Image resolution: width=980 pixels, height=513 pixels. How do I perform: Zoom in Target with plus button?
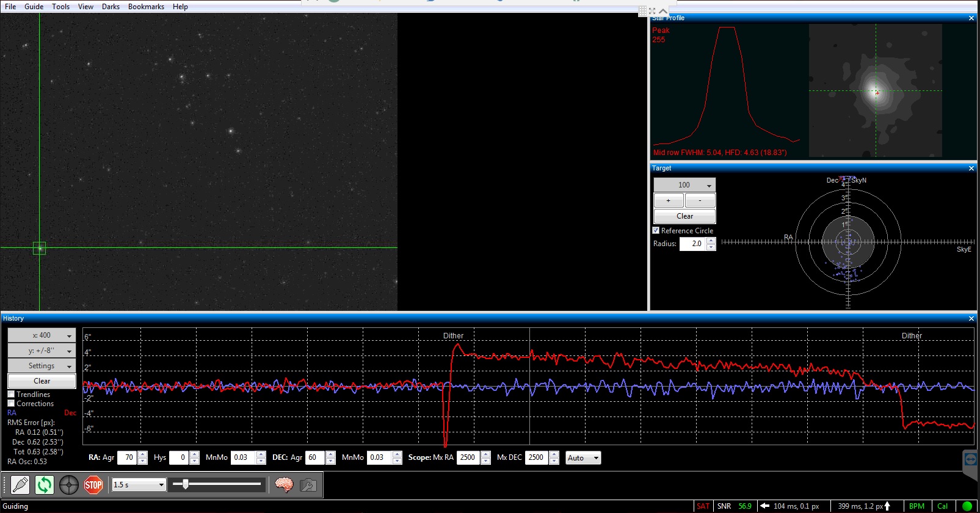point(669,200)
